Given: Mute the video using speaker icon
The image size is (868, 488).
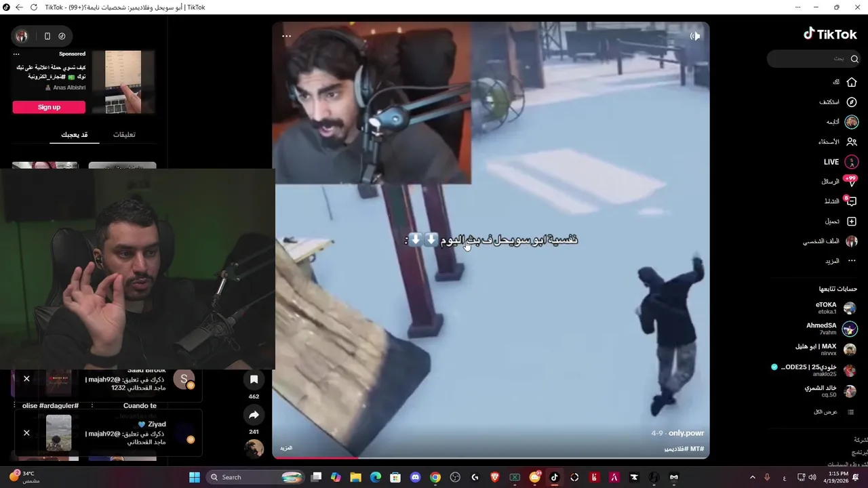Looking at the screenshot, I should point(695,36).
